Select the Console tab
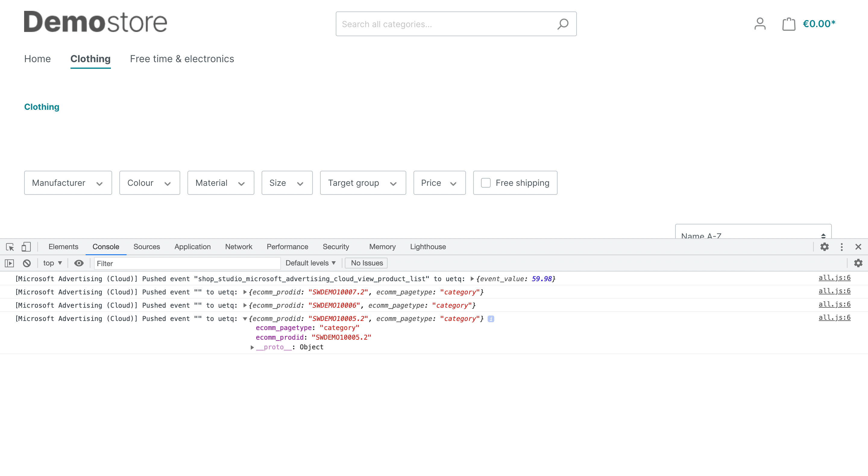The width and height of the screenshot is (868, 476). 106,247
